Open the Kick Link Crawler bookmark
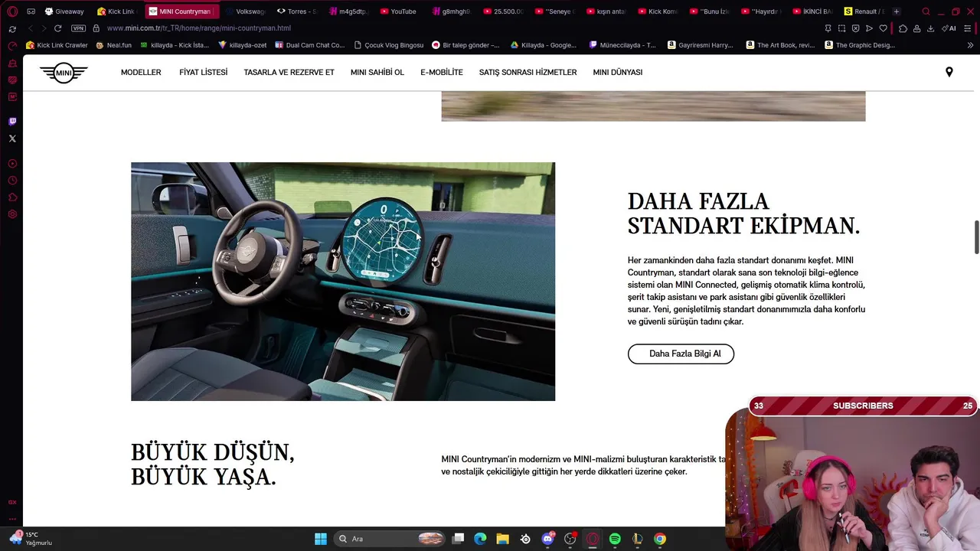 coord(57,45)
